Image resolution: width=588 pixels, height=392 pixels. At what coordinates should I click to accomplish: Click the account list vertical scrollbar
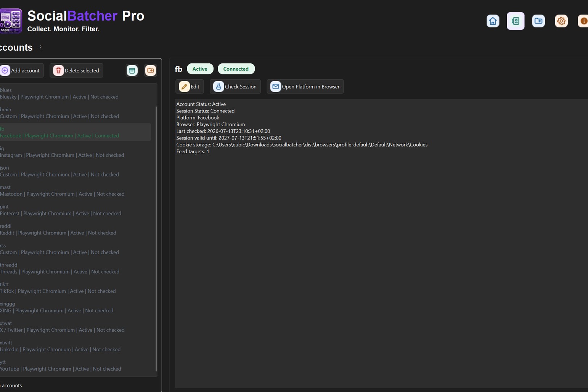coord(156,239)
